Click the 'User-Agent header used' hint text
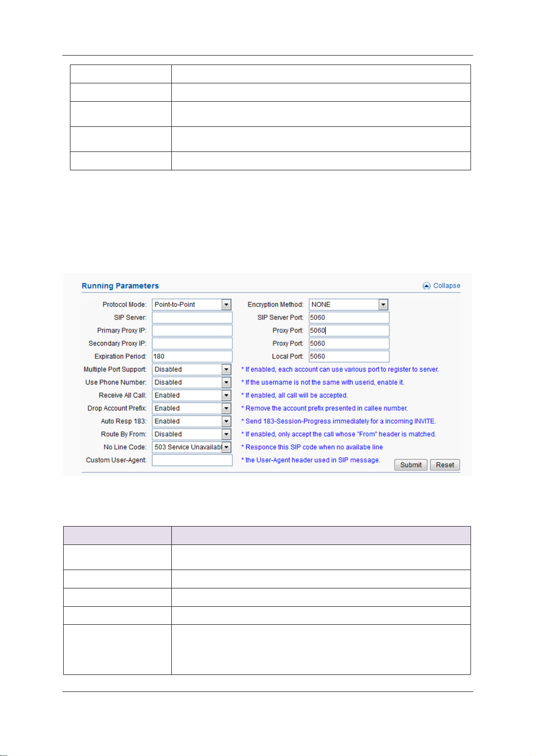The image size is (536, 756). 311,460
